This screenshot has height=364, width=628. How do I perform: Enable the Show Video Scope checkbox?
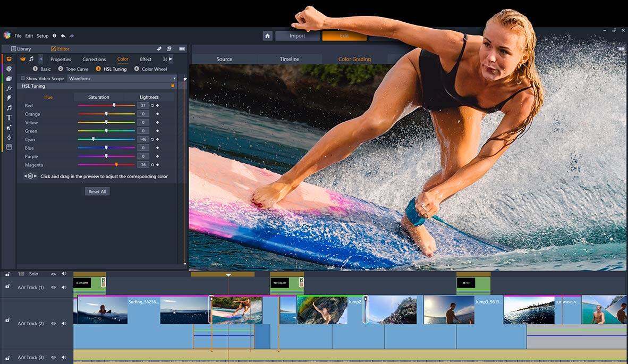23,79
